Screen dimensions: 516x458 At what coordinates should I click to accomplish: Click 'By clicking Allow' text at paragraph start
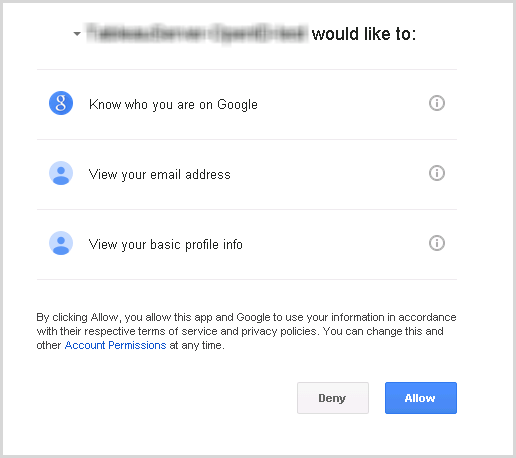[x=77, y=317]
